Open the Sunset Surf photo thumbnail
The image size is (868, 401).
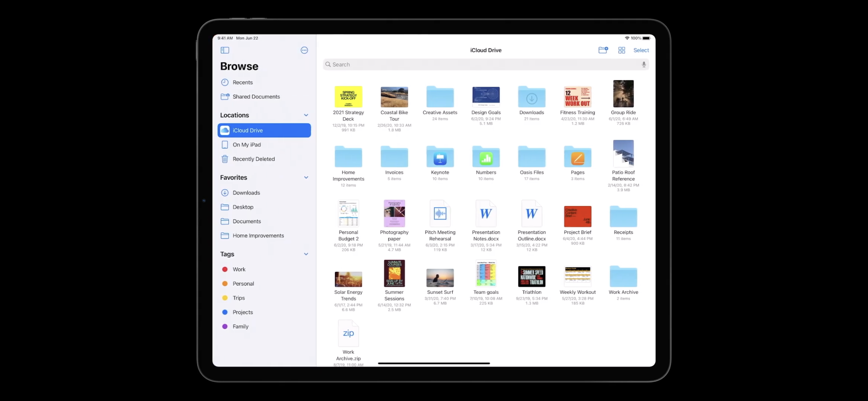click(x=440, y=278)
